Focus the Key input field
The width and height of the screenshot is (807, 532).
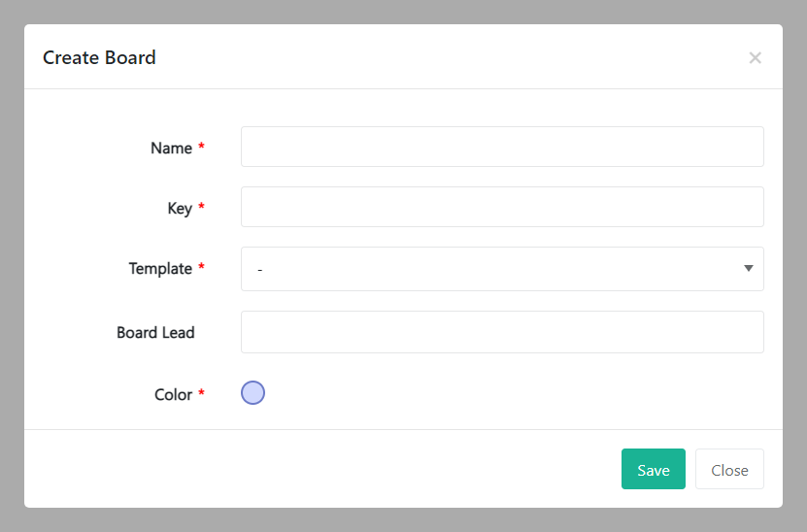coord(502,207)
